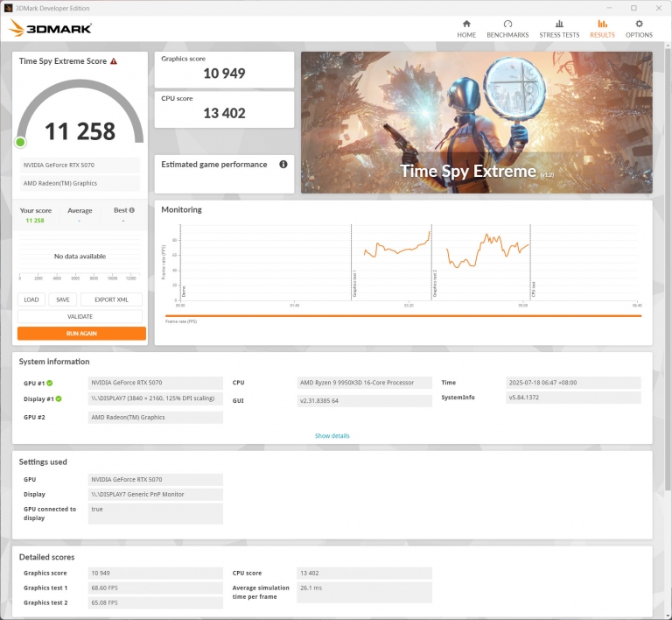Click the GPU #2 AMD Radeon(TM) Graphics field

tap(155, 417)
